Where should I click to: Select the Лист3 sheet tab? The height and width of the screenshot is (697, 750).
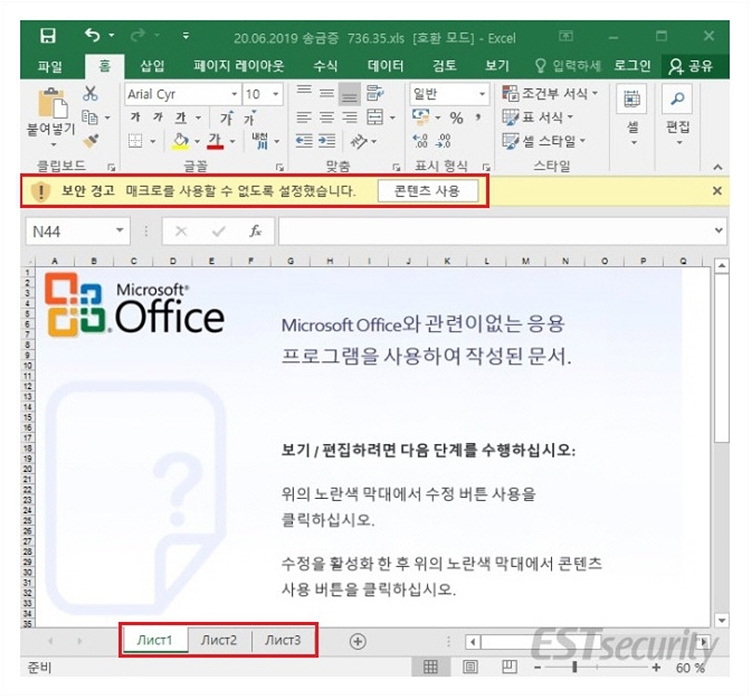click(x=283, y=640)
